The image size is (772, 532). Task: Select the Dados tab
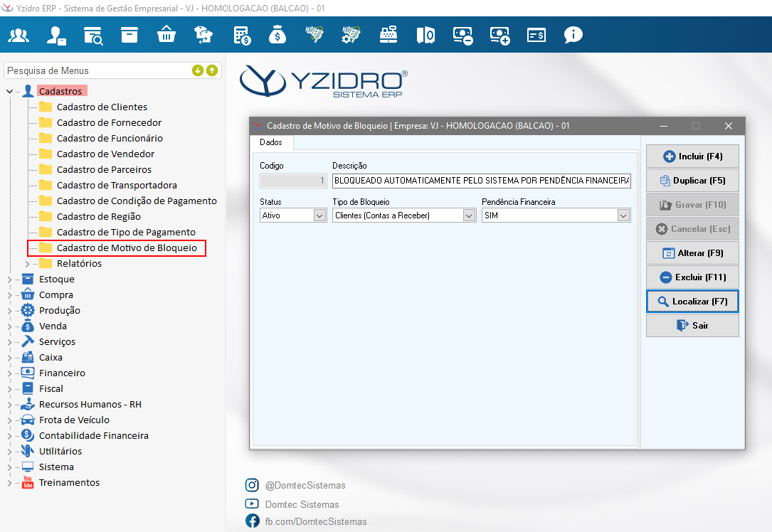[x=271, y=142]
